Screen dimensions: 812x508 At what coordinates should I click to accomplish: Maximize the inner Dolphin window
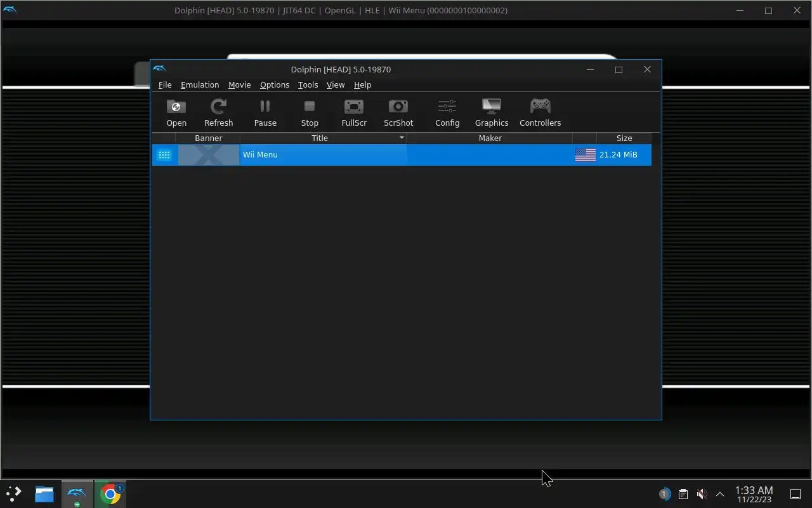pyautogui.click(x=619, y=69)
